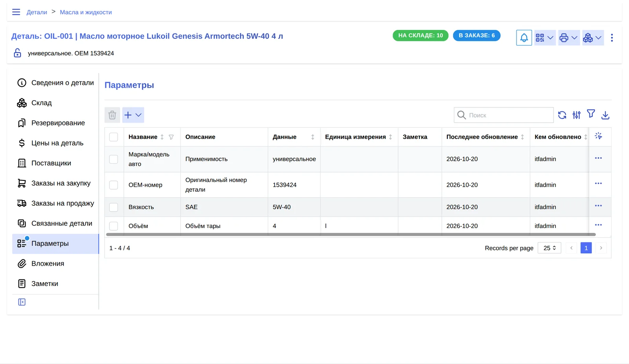The image size is (629, 364).
Task: Open table column settings sliders icon
Action: coord(576,115)
